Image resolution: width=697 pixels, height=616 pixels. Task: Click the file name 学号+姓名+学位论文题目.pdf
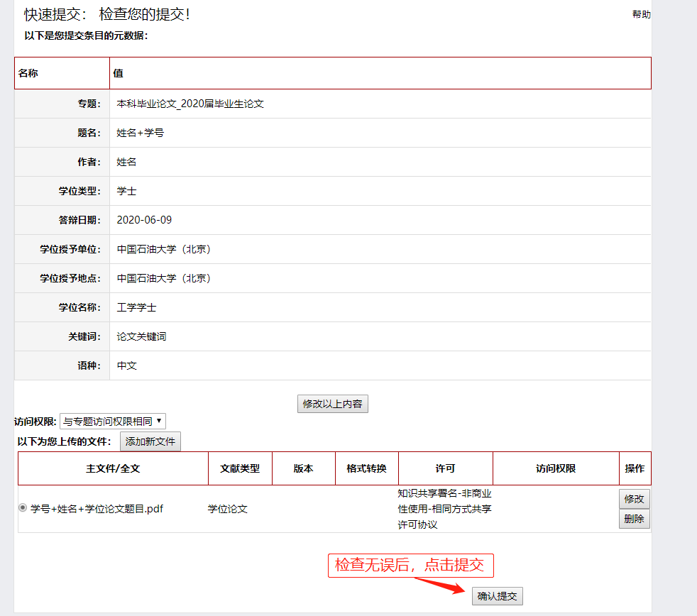[x=97, y=509]
